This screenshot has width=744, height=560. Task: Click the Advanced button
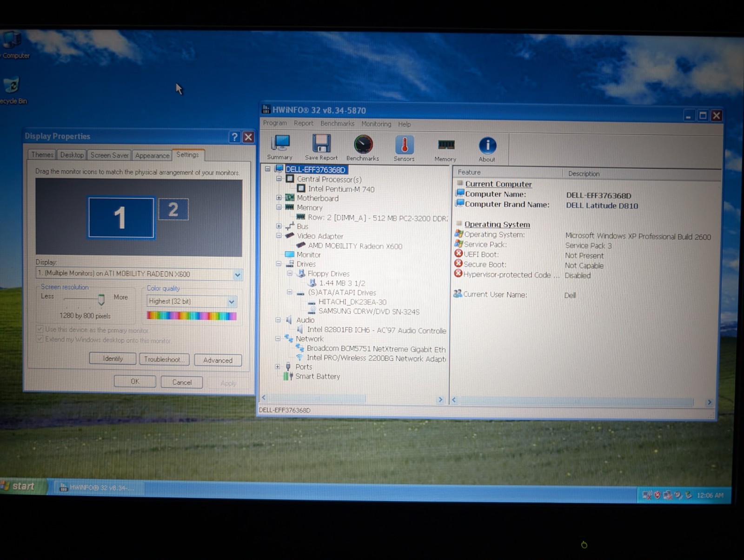[x=218, y=360]
